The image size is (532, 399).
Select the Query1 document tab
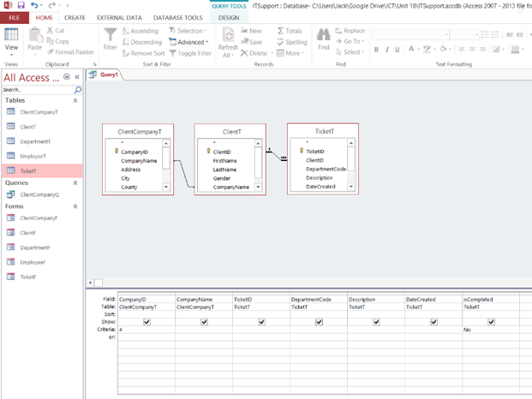(x=105, y=74)
